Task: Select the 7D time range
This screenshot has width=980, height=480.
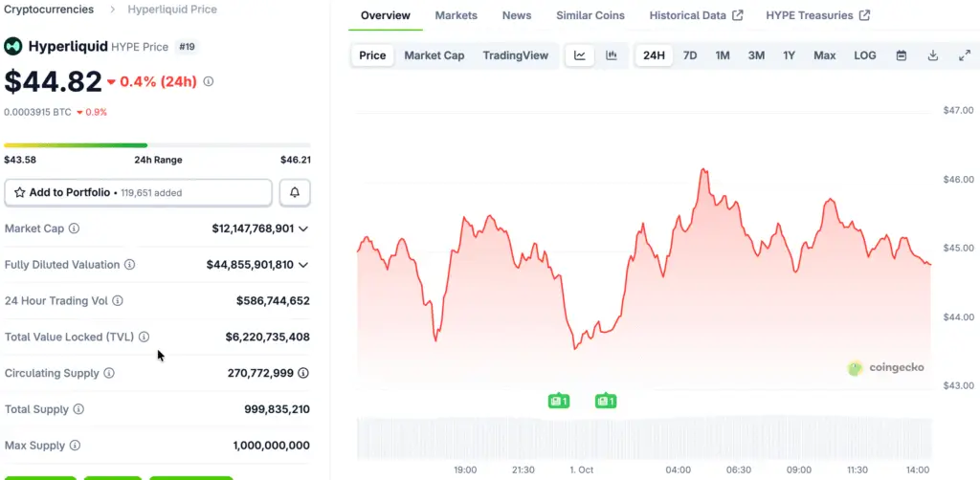Action: coord(689,55)
